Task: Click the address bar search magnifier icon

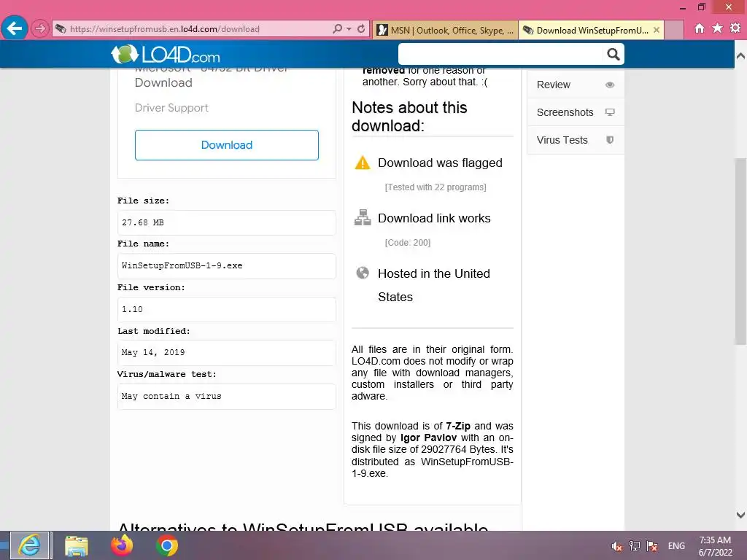Action: (x=337, y=29)
